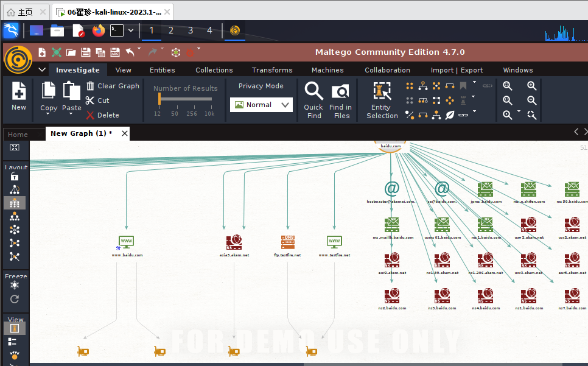Zoom to fit graph
Viewport: 588px width, 366px height.
pyautogui.click(x=508, y=86)
